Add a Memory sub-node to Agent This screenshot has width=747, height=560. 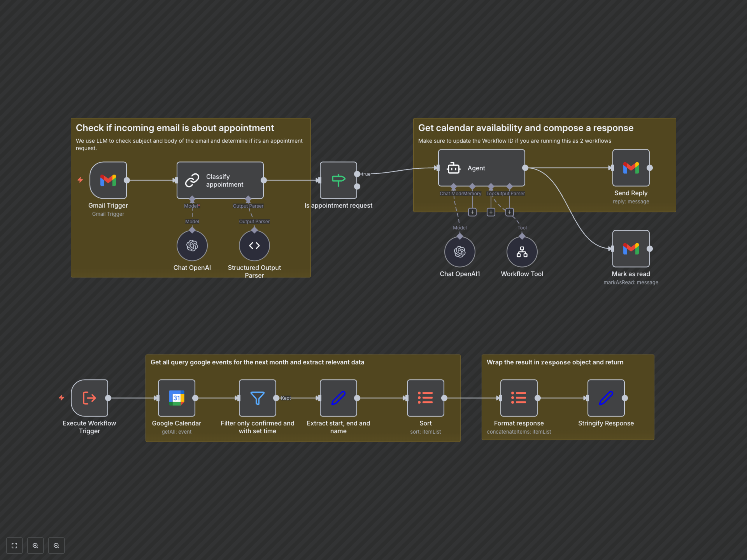(472, 212)
